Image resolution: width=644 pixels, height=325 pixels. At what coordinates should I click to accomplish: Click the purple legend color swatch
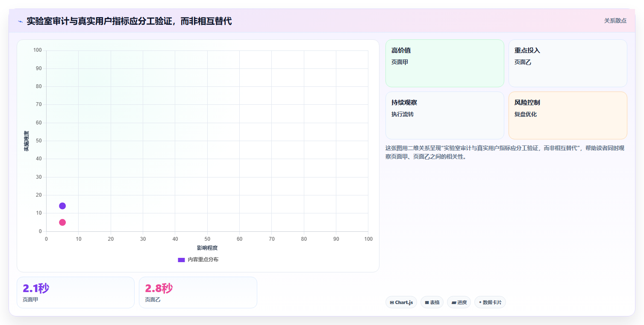pos(181,260)
